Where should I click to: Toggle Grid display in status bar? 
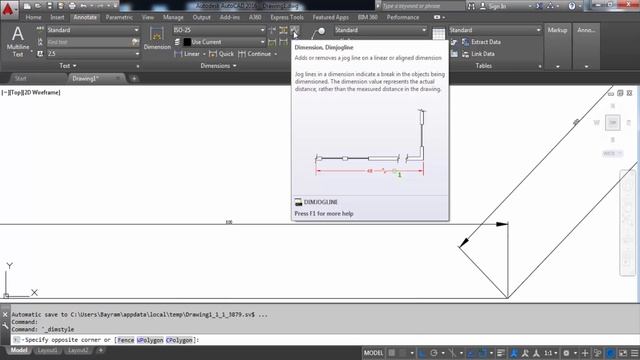pos(392,353)
